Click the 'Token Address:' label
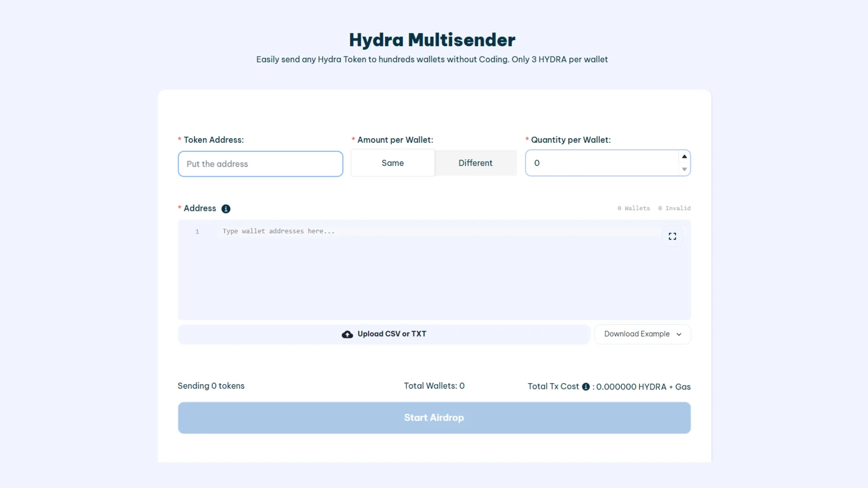The image size is (868, 488). (x=213, y=140)
